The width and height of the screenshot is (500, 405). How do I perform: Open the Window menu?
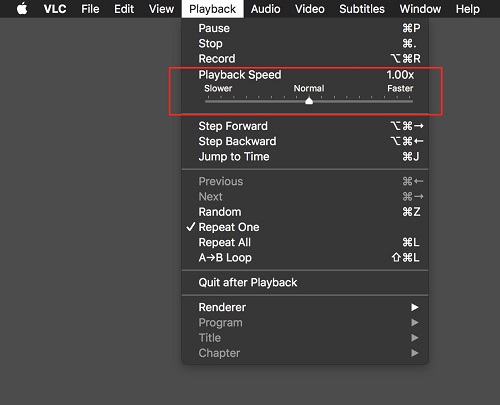coord(420,9)
